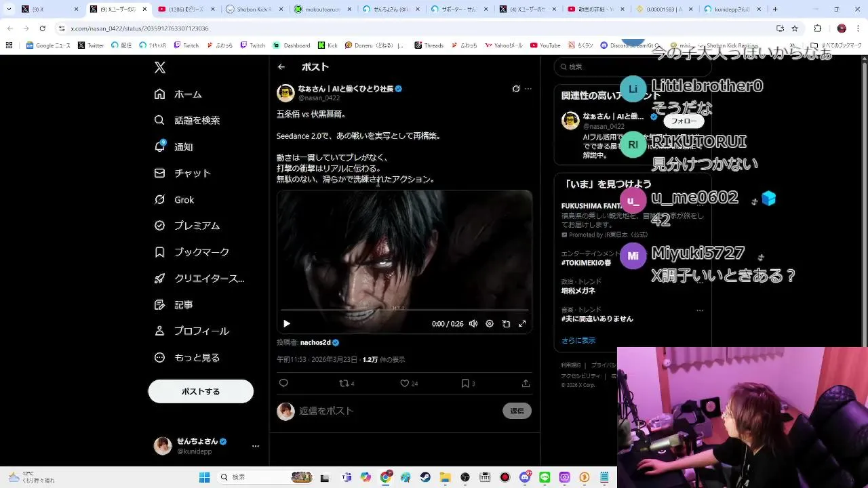Click the ポストする button

(x=201, y=391)
